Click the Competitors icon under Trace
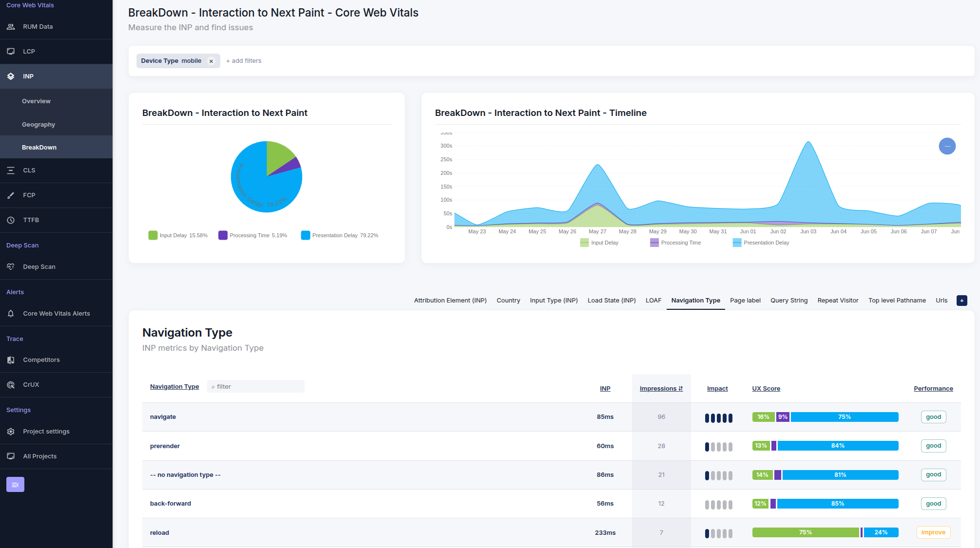 coord(11,359)
